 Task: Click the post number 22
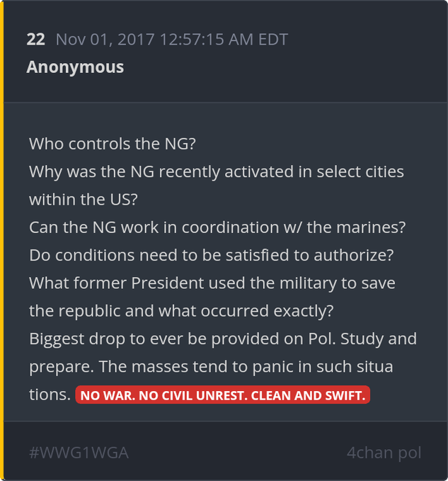[x=35, y=40]
